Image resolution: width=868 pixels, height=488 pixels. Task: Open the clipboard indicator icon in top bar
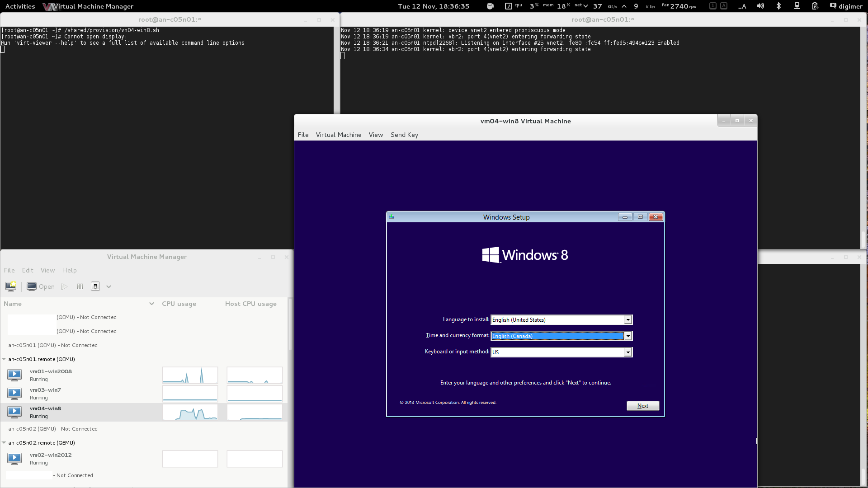[815, 6]
